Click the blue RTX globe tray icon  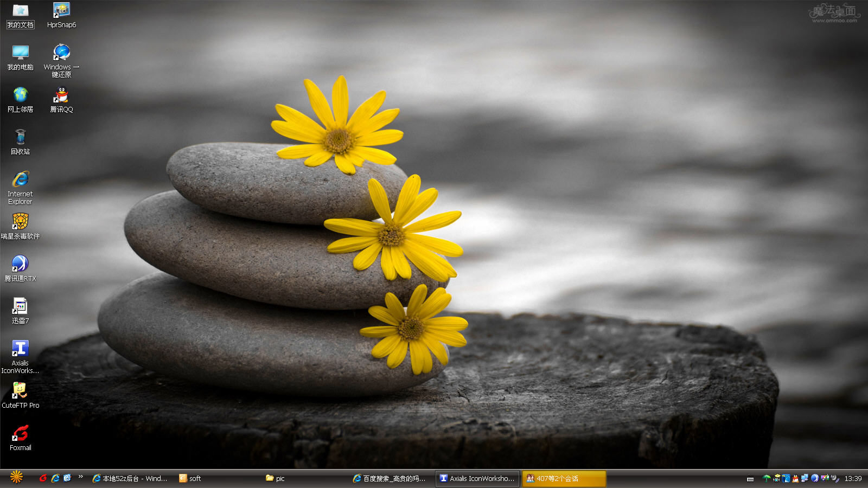pos(815,478)
